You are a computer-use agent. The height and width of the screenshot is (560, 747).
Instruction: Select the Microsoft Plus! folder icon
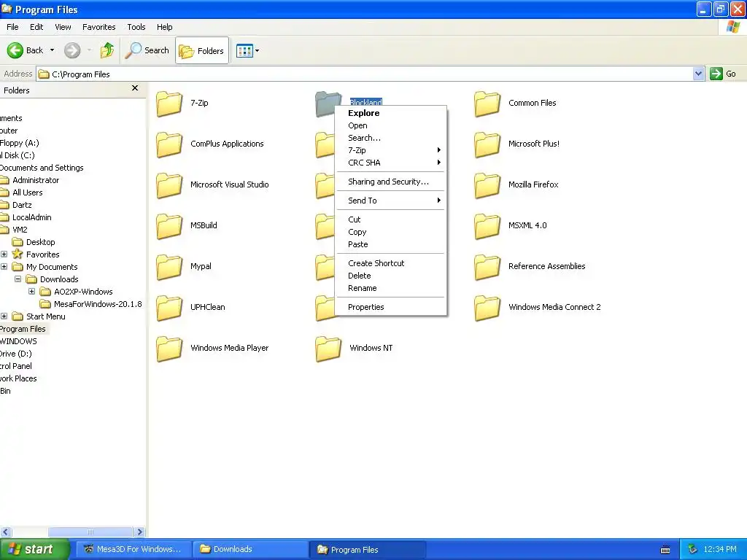tap(487, 144)
